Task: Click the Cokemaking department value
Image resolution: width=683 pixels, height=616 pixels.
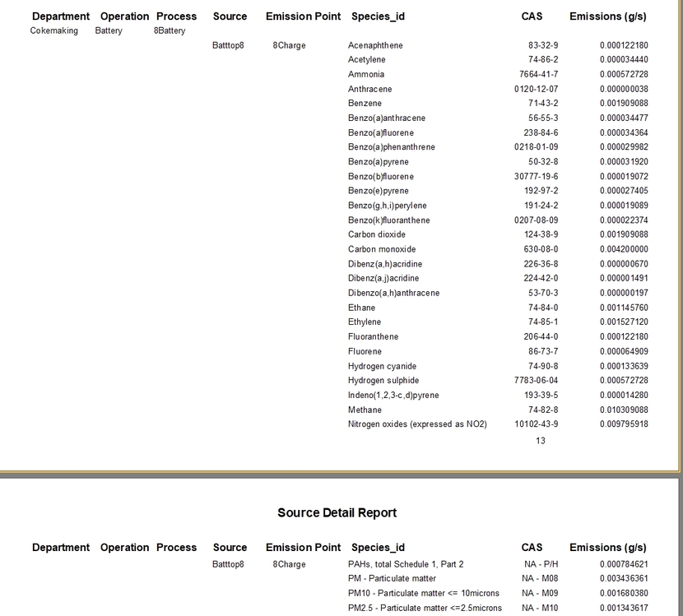Action: pyautogui.click(x=54, y=30)
